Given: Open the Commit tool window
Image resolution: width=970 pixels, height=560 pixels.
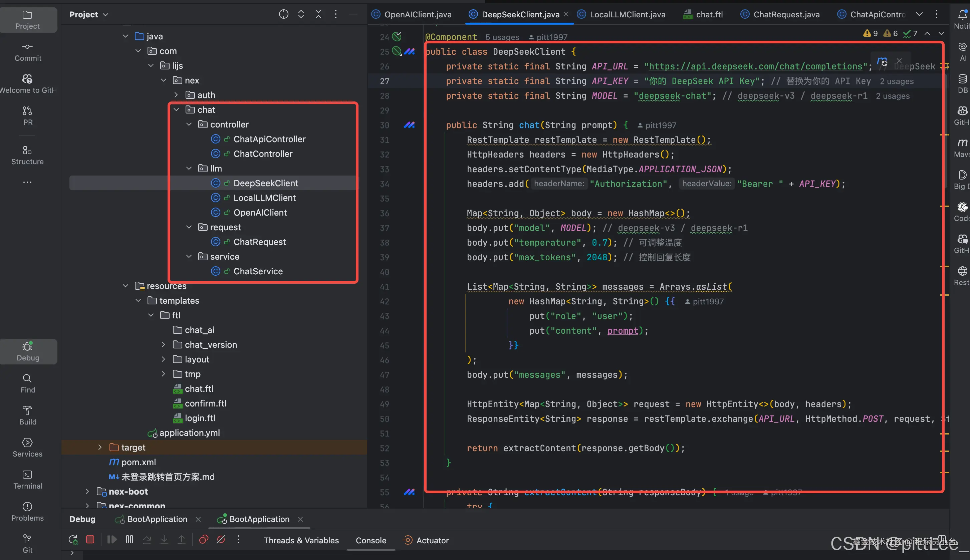Looking at the screenshot, I should point(27,51).
